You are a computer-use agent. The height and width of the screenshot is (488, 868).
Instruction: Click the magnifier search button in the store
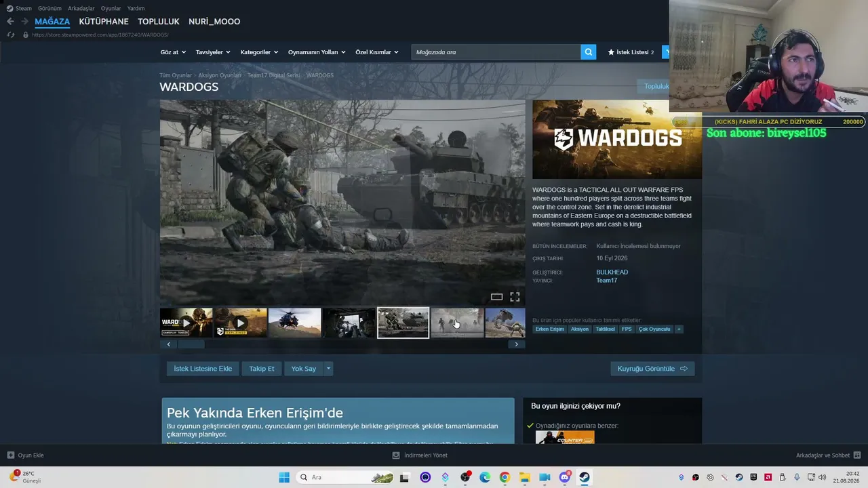(x=589, y=52)
